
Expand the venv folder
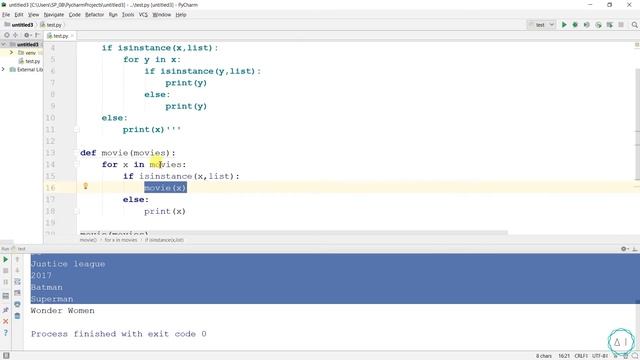click(11, 53)
